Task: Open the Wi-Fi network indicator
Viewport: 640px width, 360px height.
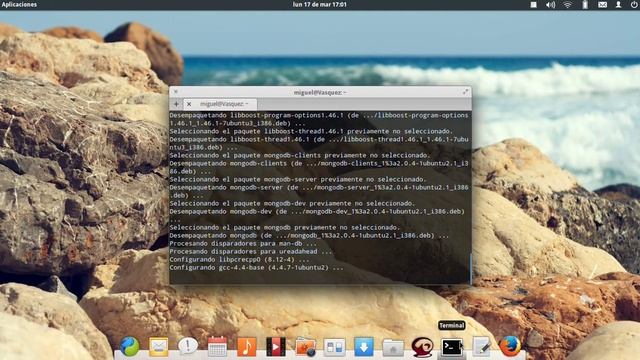Action: [x=568, y=4]
